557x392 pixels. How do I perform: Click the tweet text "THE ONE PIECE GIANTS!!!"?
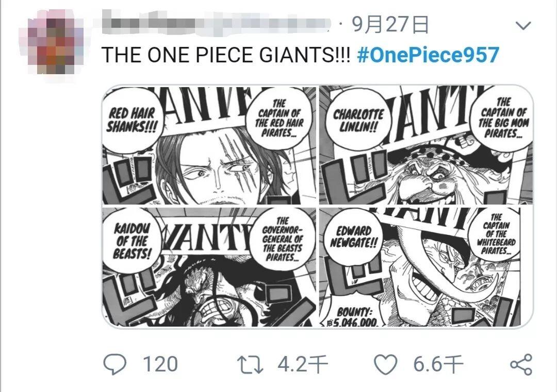click(225, 55)
